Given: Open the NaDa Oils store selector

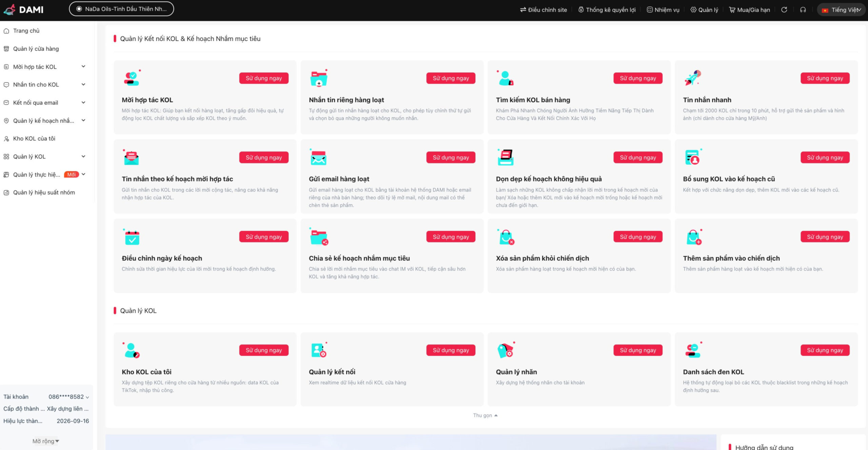Looking at the screenshot, I should point(121,9).
